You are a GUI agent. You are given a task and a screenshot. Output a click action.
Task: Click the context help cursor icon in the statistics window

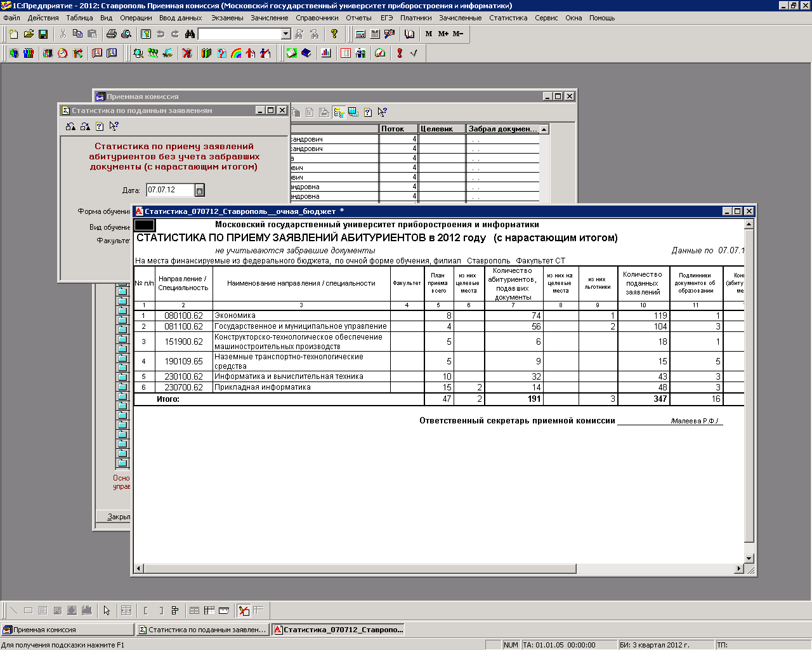(x=114, y=126)
